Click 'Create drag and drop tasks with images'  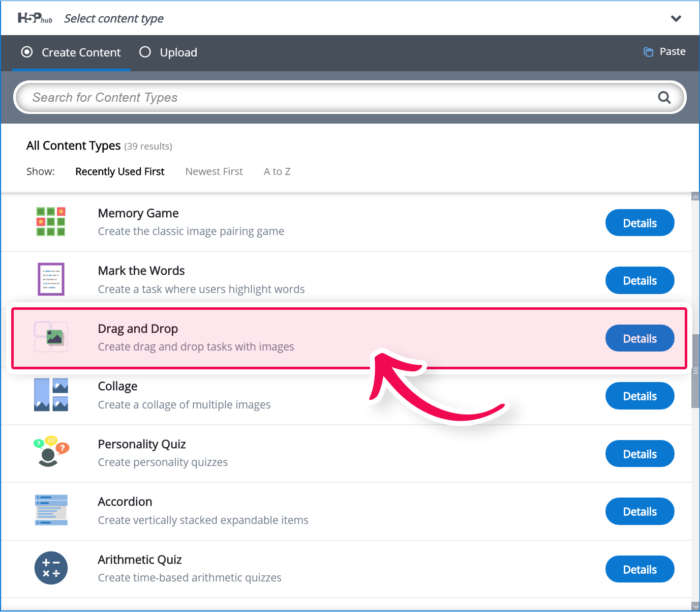click(x=196, y=347)
